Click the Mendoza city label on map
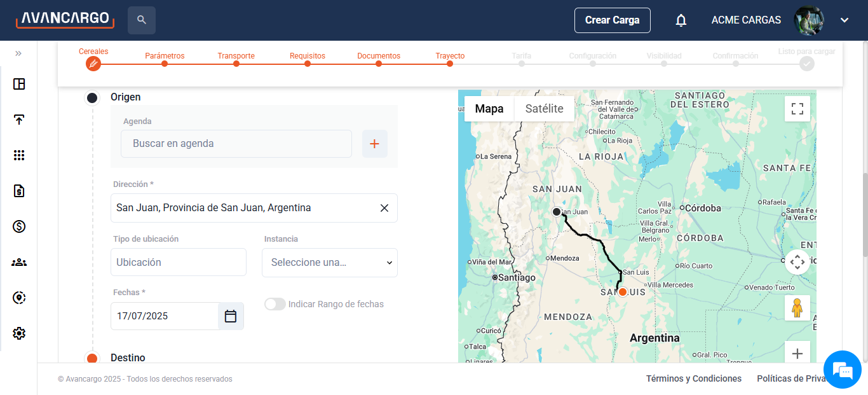The width and height of the screenshot is (868, 395). point(566,258)
